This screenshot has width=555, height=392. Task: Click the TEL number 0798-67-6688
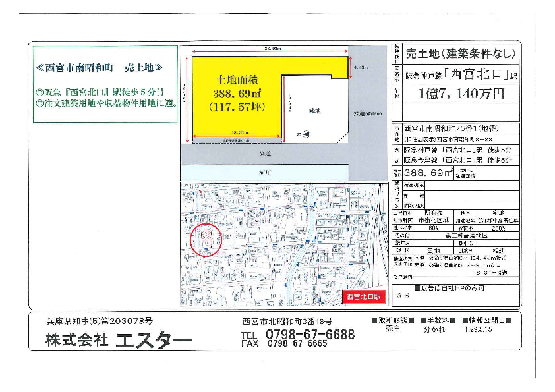[310, 334]
